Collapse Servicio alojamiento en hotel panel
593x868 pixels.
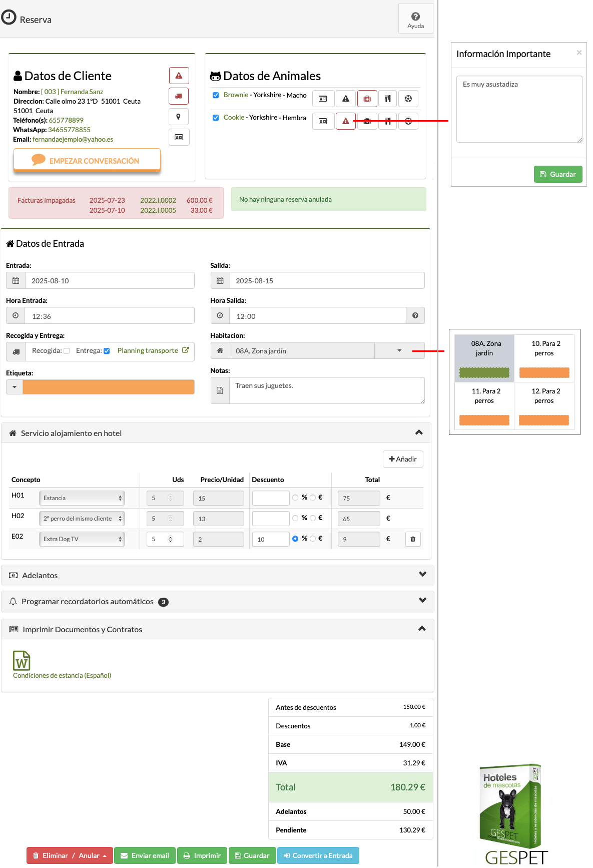pos(419,433)
